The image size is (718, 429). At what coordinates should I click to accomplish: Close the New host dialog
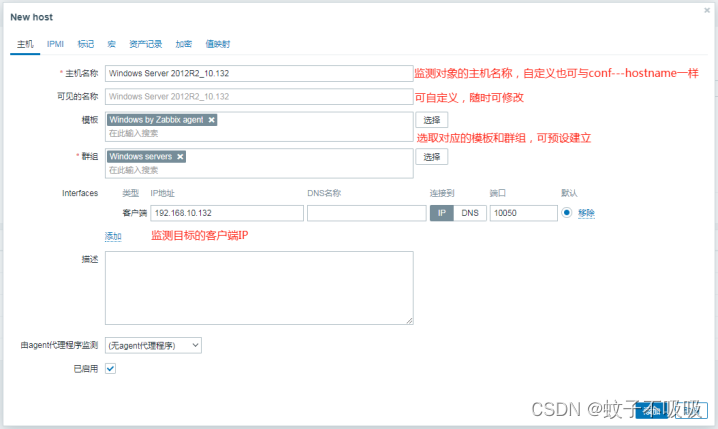(707, 10)
